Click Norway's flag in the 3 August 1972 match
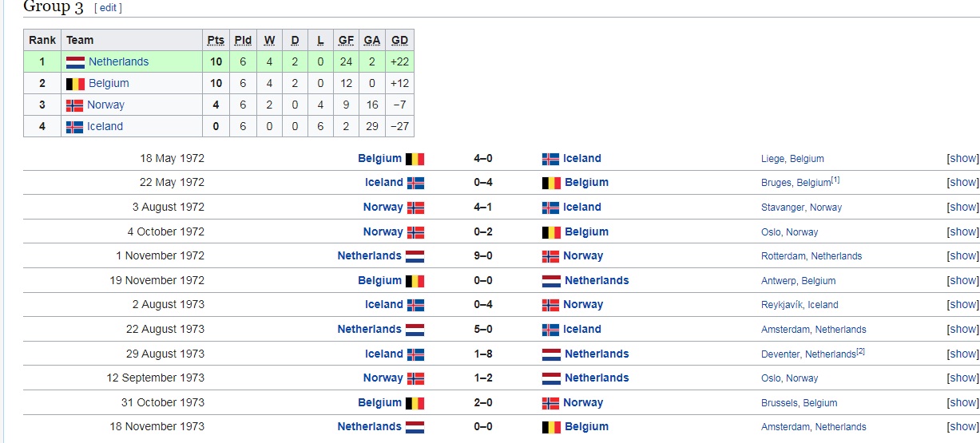 415,208
